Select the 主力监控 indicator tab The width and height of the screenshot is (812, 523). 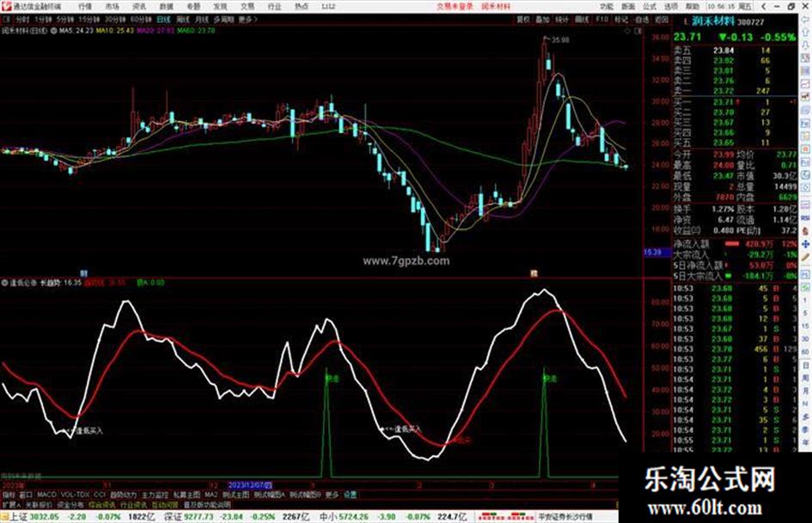coord(155,495)
